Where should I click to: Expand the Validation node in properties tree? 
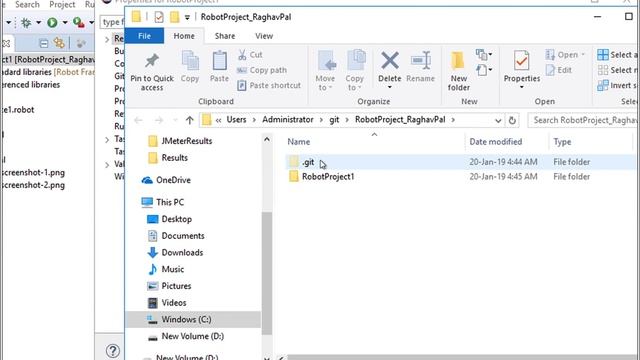pos(107,165)
